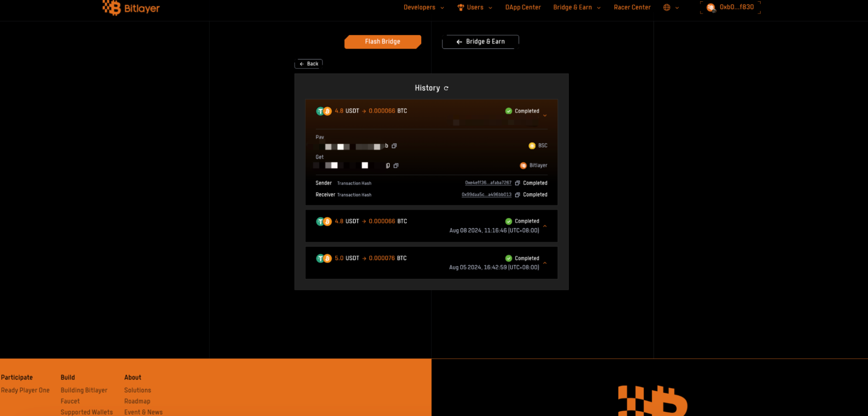Click the footer About heading
The height and width of the screenshot is (416, 868).
coord(133,377)
